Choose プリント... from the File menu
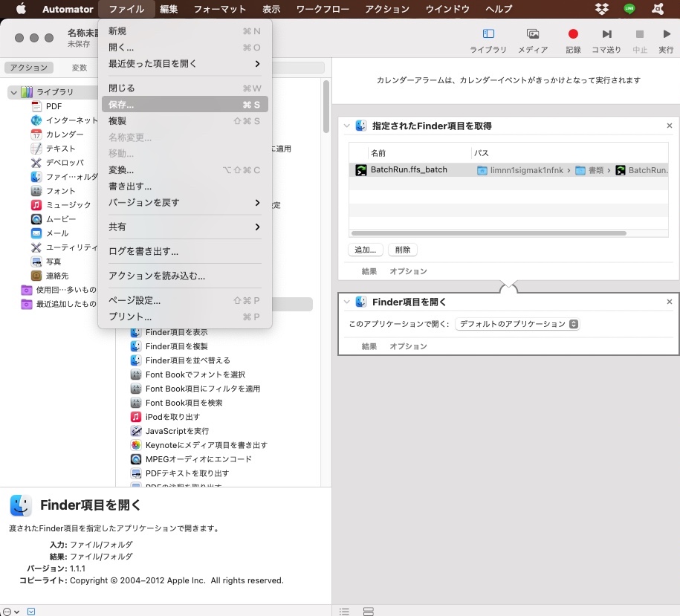This screenshot has width=680, height=616. pos(185,317)
